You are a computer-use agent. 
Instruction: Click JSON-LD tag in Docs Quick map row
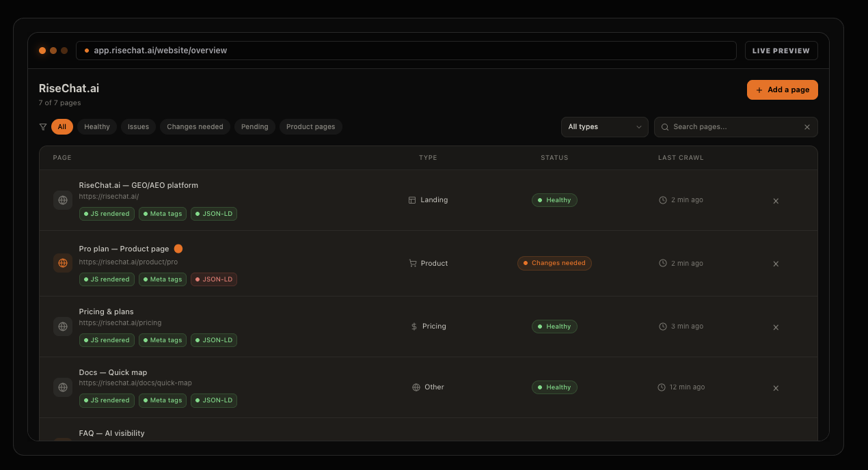[x=214, y=400]
